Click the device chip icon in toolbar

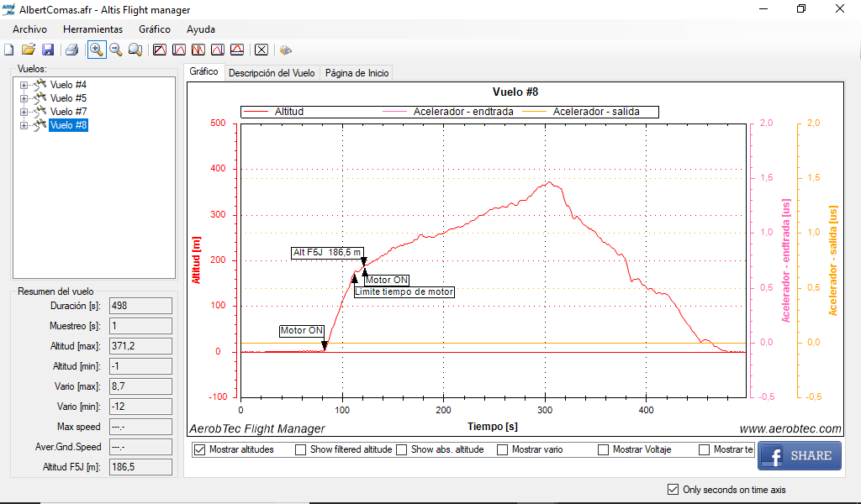(286, 50)
